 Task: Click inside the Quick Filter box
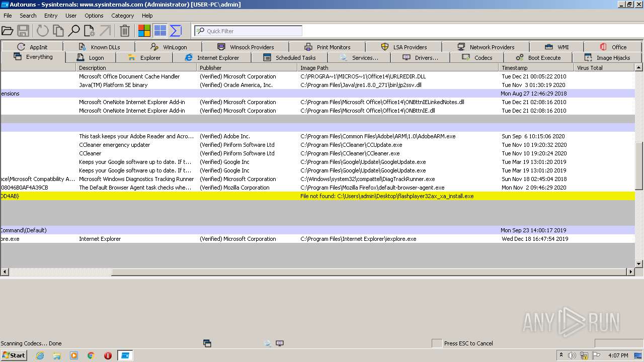[x=249, y=31]
